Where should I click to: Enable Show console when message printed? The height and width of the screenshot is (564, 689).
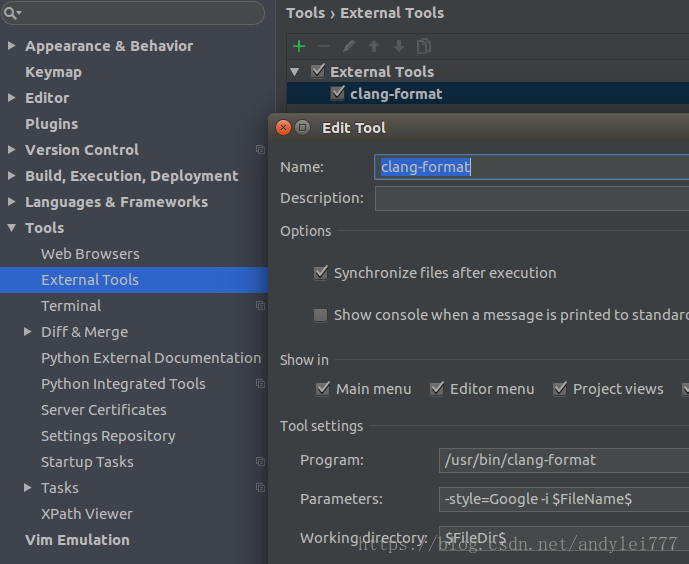click(x=321, y=315)
